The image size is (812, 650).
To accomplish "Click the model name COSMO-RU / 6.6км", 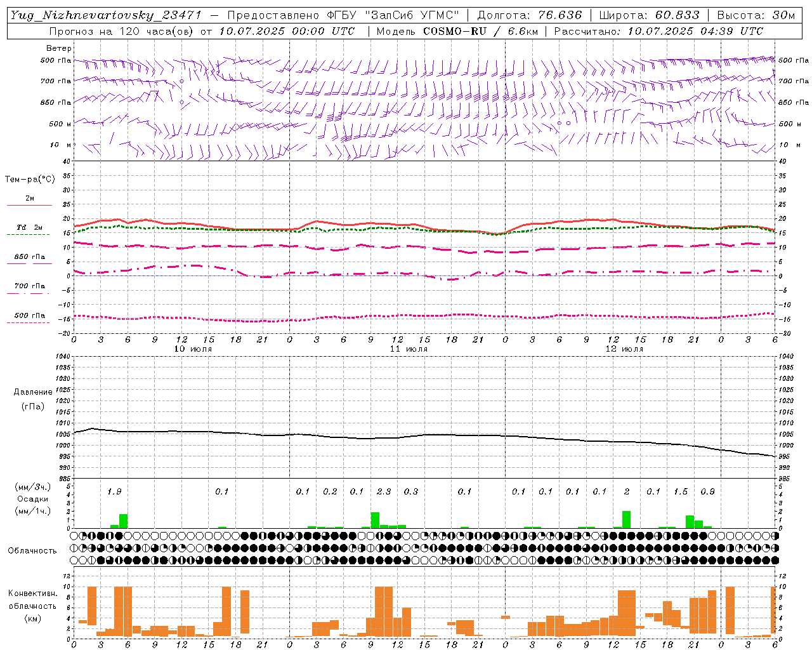I will pos(481,31).
